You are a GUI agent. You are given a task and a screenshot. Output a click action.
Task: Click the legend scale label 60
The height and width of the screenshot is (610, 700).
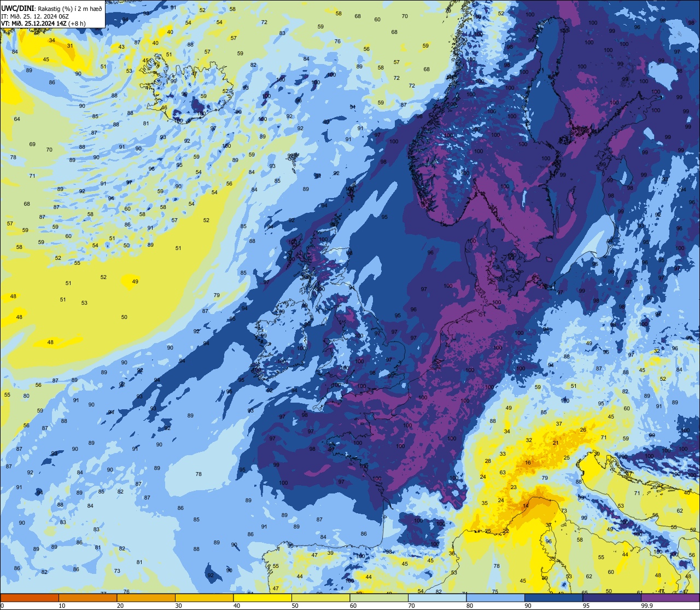(x=353, y=606)
